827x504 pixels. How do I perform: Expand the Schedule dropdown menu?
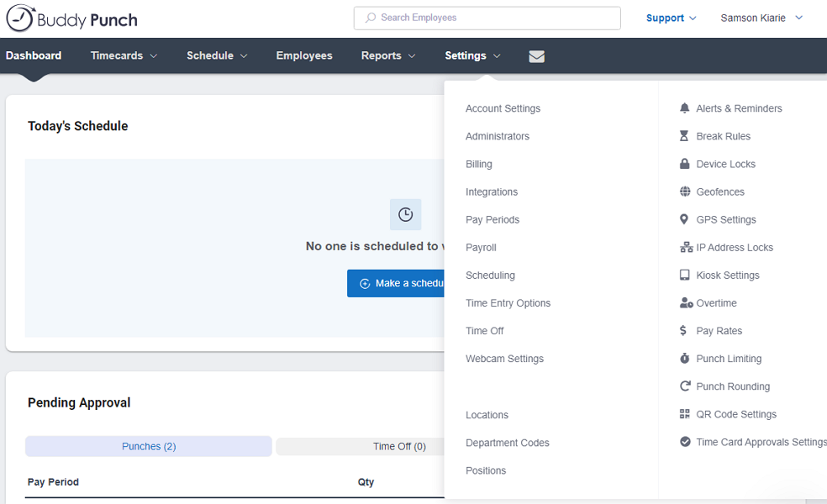pos(217,56)
